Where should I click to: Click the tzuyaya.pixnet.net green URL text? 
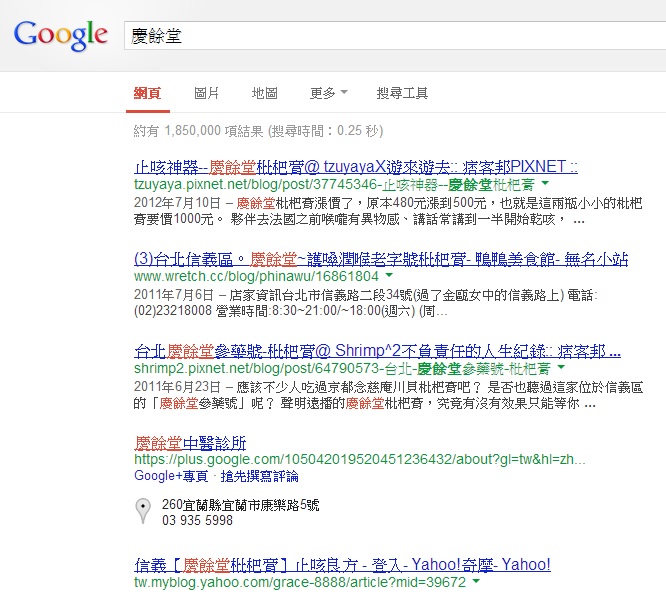point(334,185)
